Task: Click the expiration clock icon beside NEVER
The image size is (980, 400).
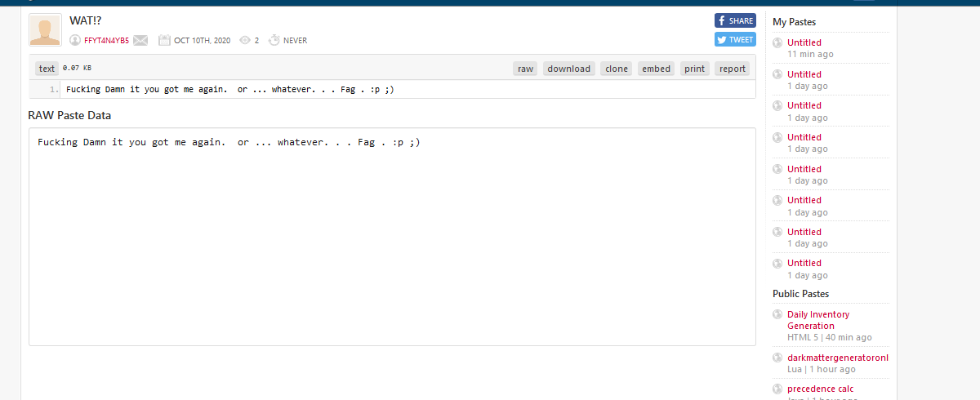Action: (274, 40)
